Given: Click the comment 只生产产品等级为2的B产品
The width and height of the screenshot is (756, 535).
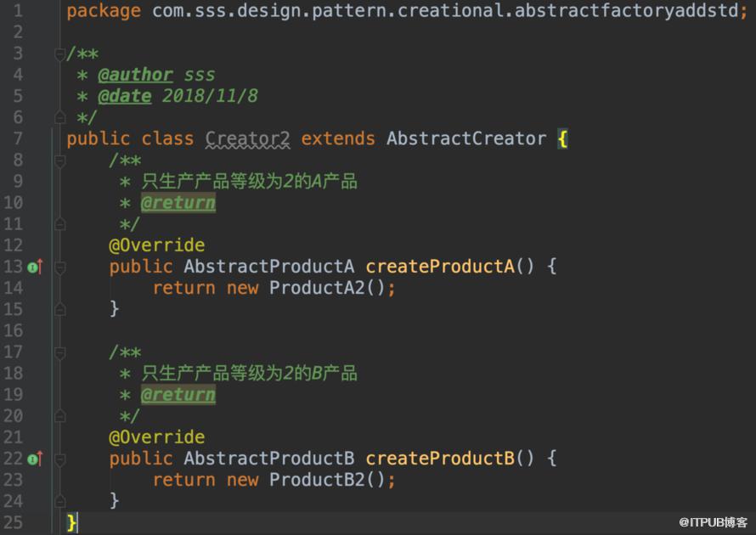Looking at the screenshot, I should (x=249, y=374).
